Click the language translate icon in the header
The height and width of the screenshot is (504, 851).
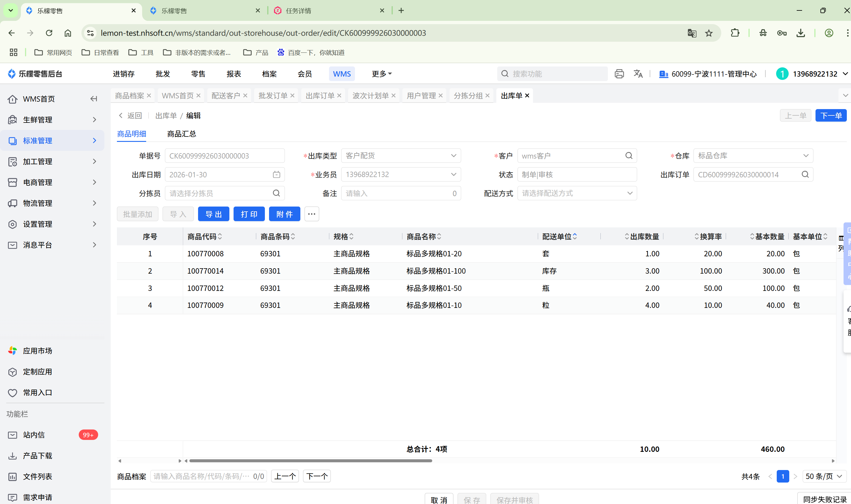[x=638, y=74]
